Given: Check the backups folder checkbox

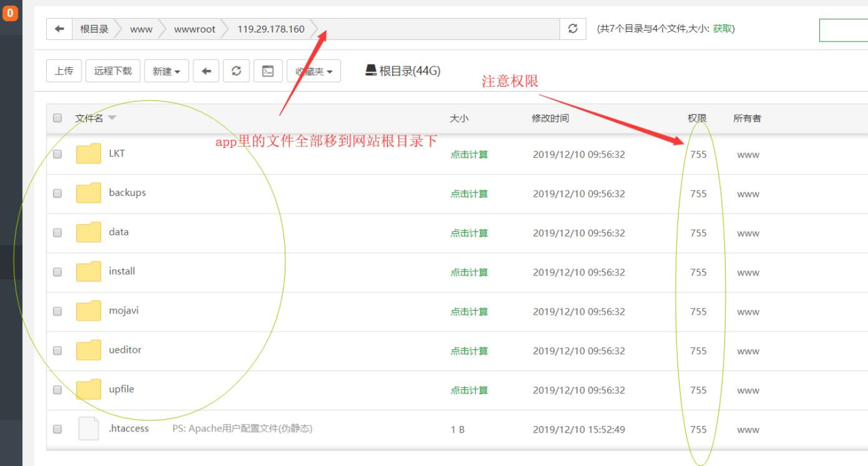Looking at the screenshot, I should tap(57, 193).
